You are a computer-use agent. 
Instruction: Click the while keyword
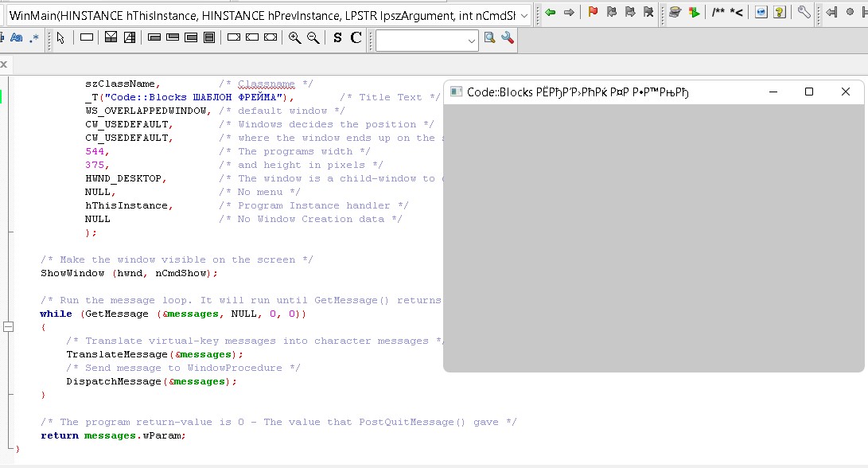click(x=56, y=314)
